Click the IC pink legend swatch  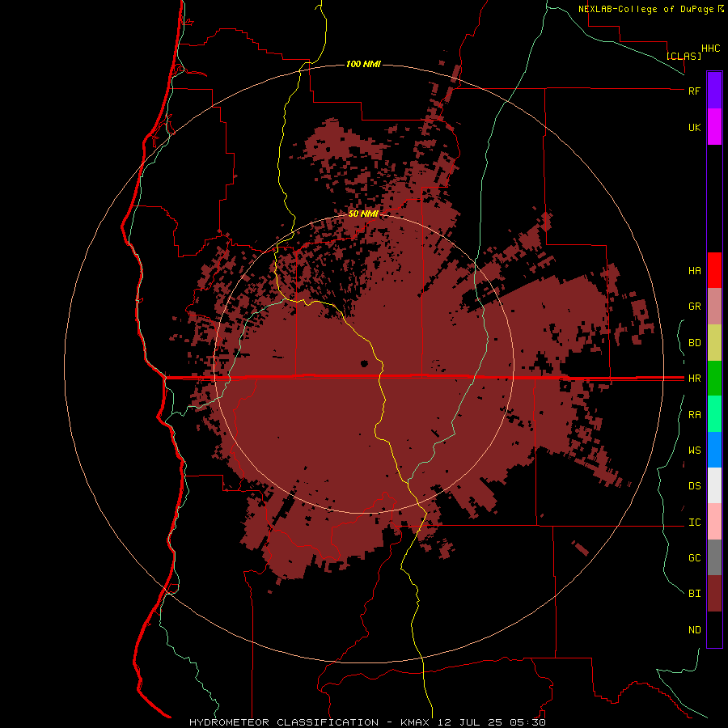pos(714,522)
